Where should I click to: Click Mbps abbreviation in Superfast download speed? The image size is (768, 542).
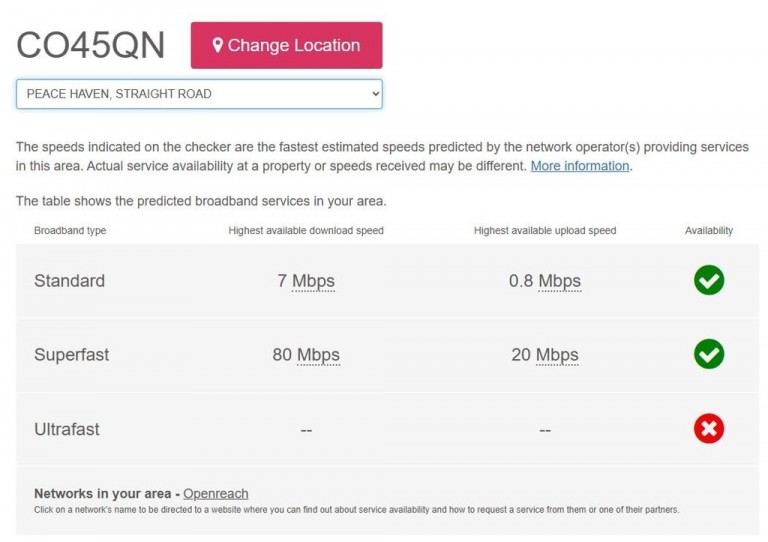(318, 355)
